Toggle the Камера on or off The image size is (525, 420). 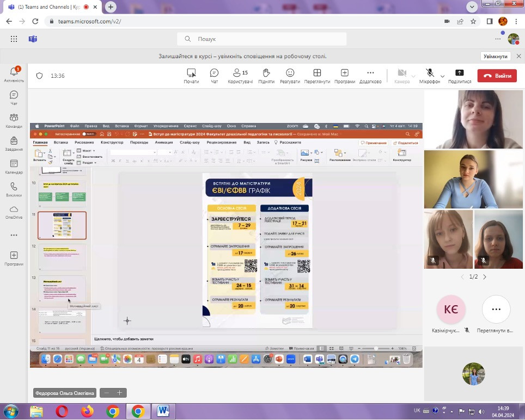(x=401, y=76)
